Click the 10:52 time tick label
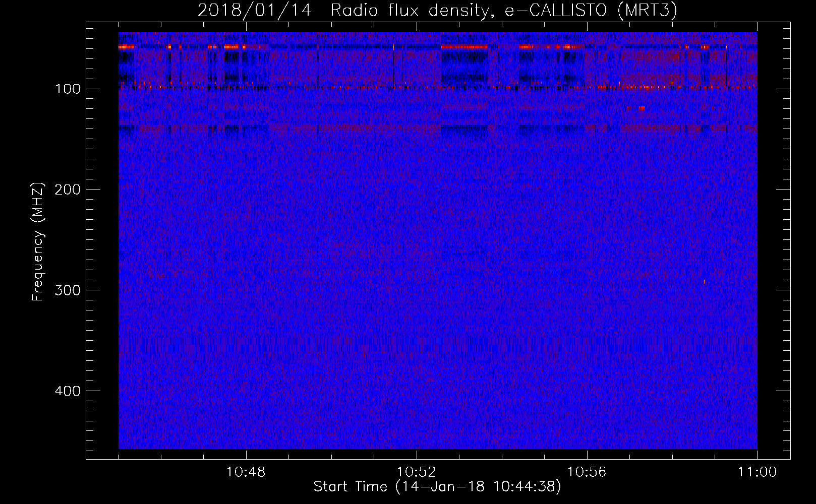The image size is (816, 504). 416,472
